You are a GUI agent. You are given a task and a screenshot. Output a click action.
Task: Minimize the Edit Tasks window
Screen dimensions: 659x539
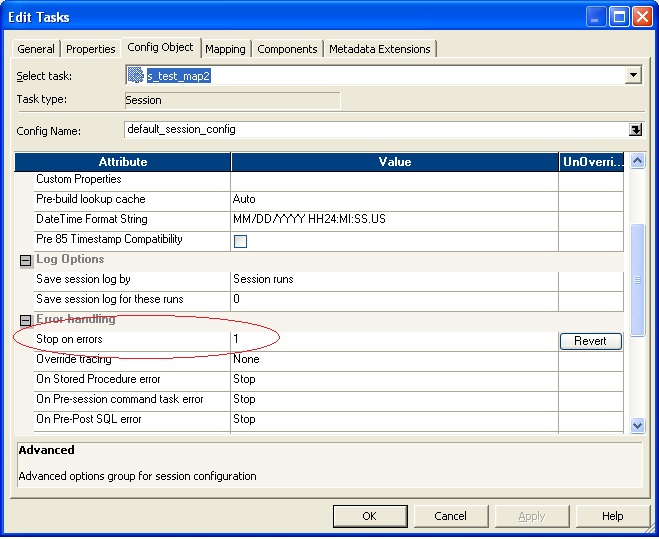tap(596, 17)
